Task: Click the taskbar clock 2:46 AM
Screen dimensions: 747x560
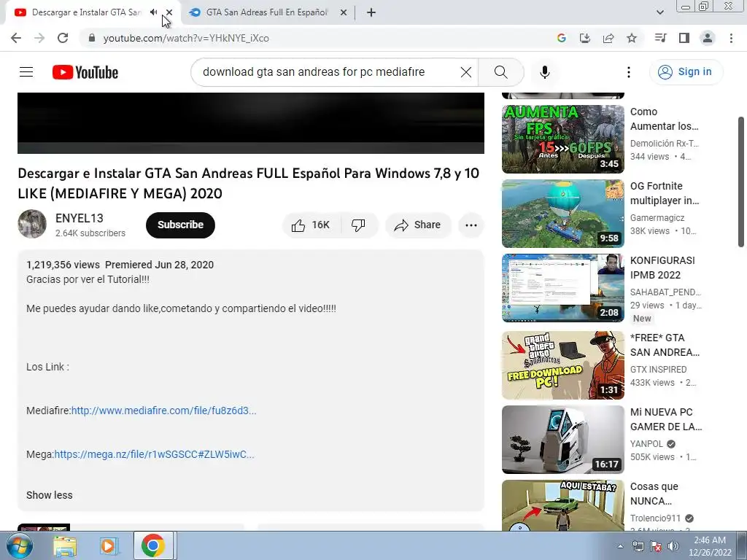Action: 710,546
